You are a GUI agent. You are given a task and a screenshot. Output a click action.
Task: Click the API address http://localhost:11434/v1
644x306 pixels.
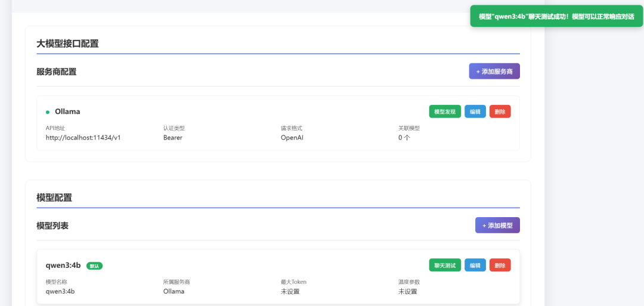pos(83,137)
